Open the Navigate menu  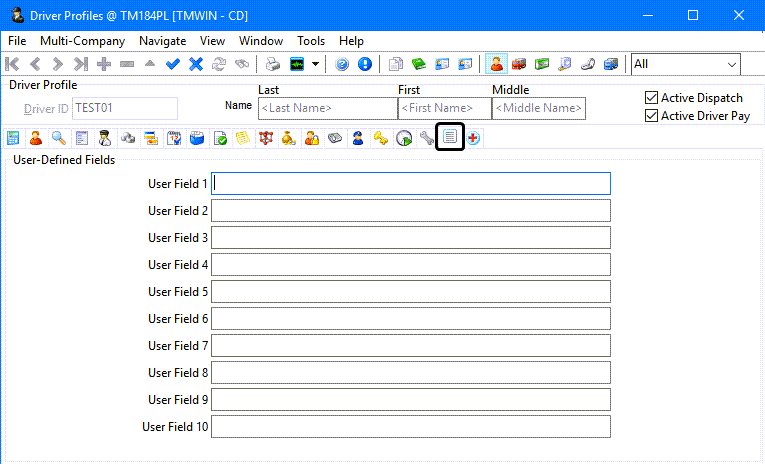[x=162, y=41]
